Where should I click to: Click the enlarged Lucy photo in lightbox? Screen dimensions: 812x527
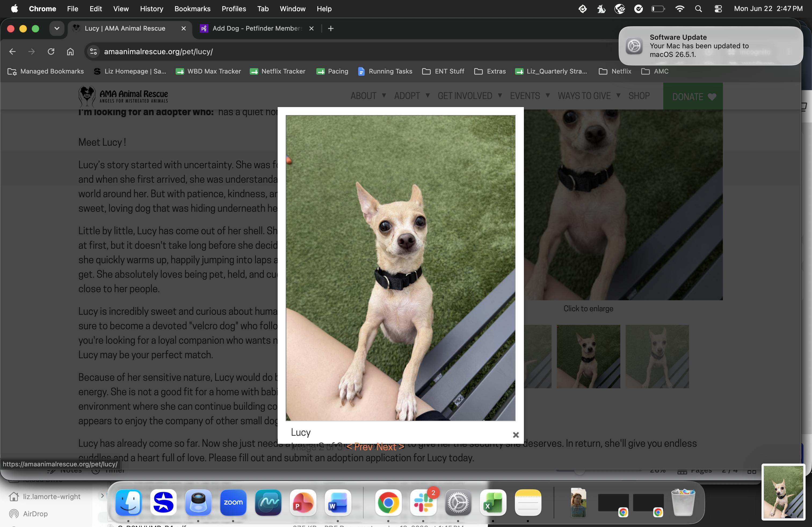[400, 268]
